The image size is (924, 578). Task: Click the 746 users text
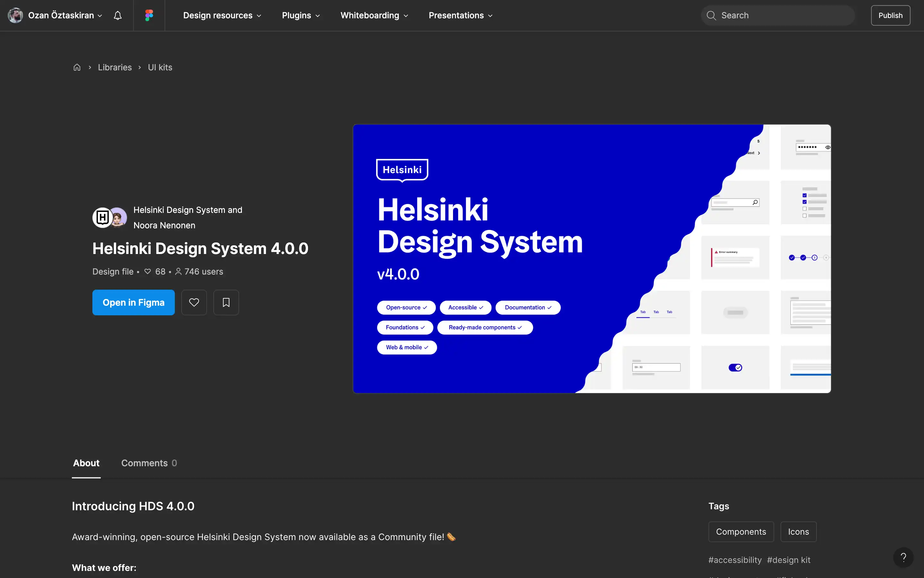203,271
